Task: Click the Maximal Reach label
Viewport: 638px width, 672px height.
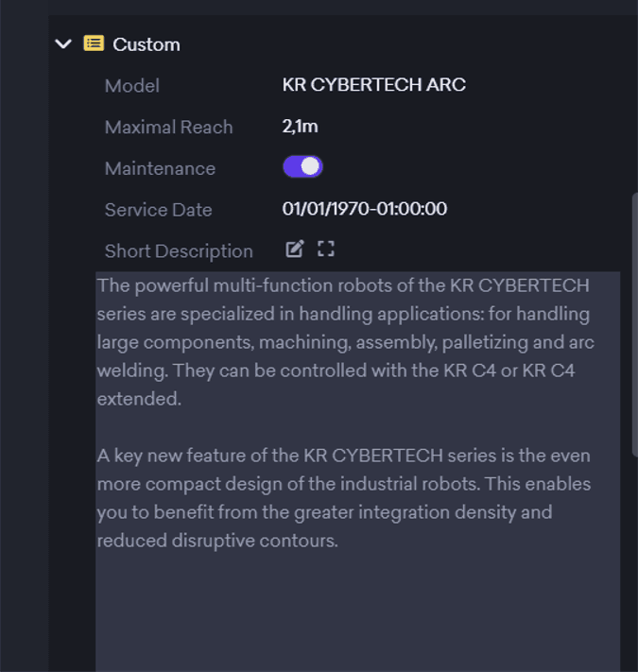Action: [168, 127]
